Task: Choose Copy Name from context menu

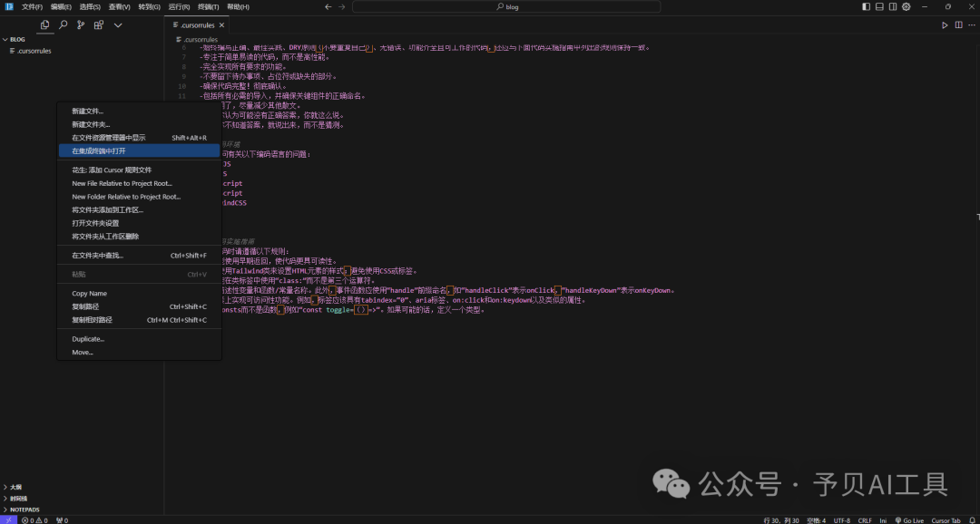Action: coord(139,293)
